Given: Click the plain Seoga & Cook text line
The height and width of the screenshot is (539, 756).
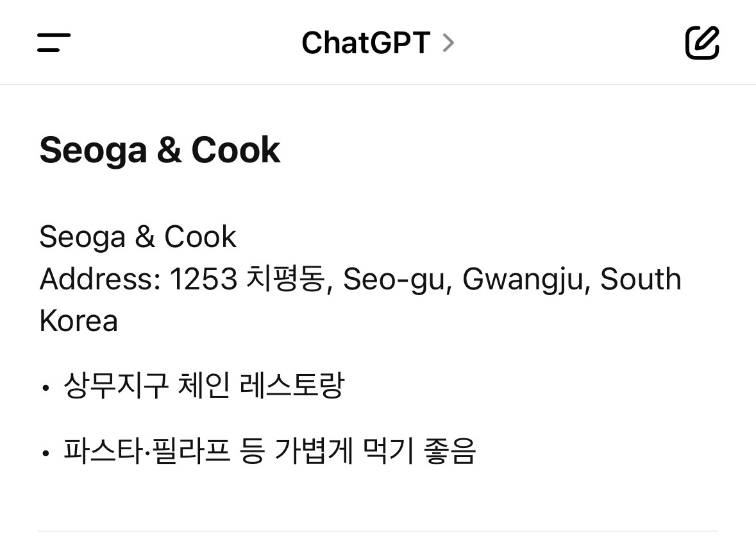Looking at the screenshot, I should pos(138,237).
